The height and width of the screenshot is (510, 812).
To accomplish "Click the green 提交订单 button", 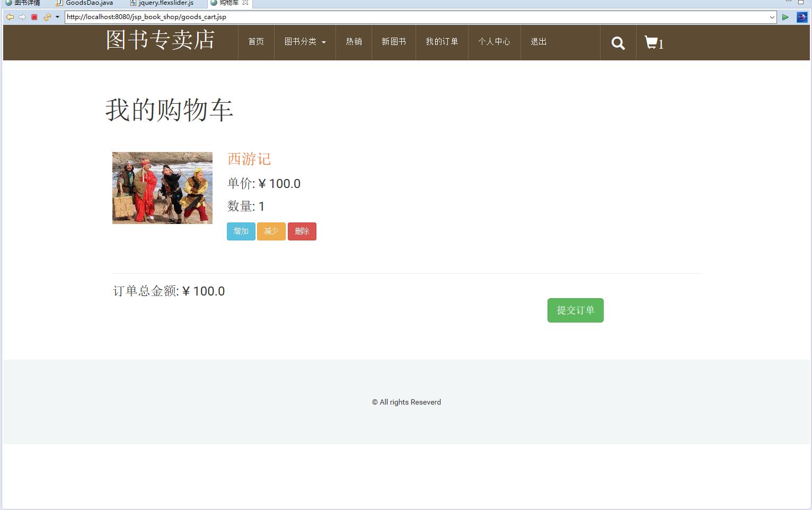I will [x=576, y=310].
